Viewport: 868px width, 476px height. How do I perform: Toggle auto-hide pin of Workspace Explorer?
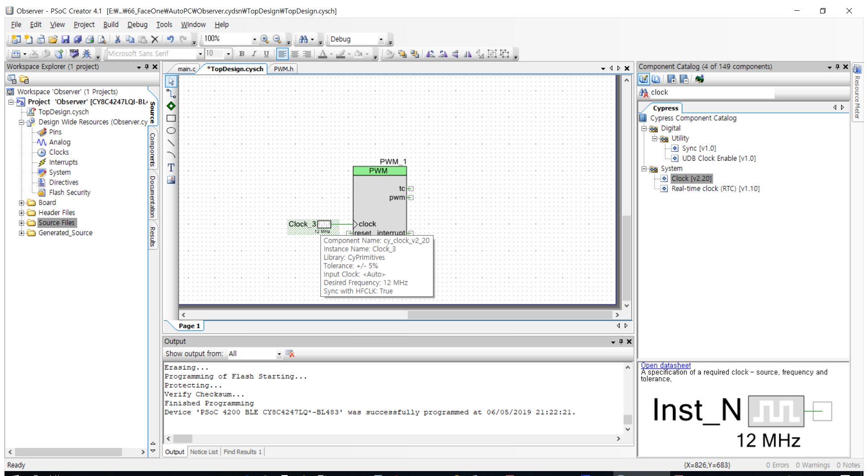147,67
